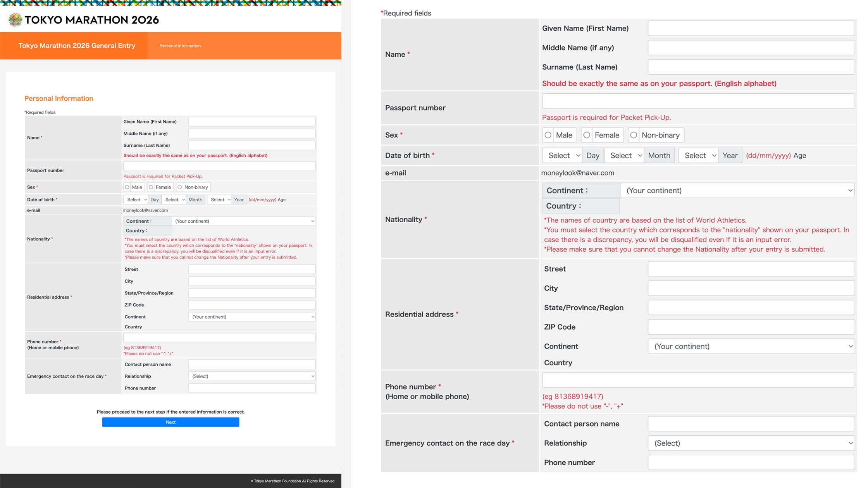868x488 pixels.
Task: Select the Male radio button in left form
Action: pos(127,187)
